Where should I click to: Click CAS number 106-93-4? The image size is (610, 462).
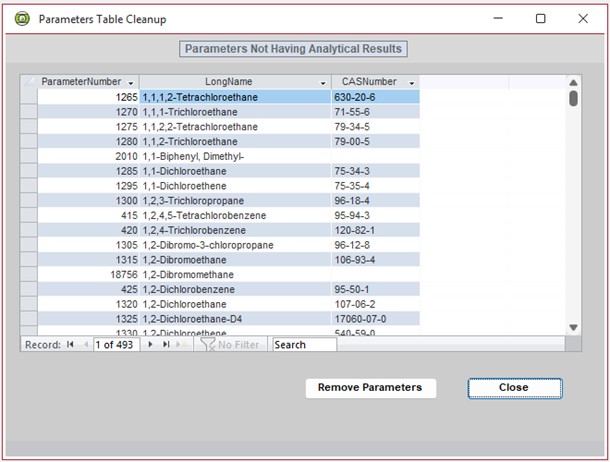pos(375,260)
